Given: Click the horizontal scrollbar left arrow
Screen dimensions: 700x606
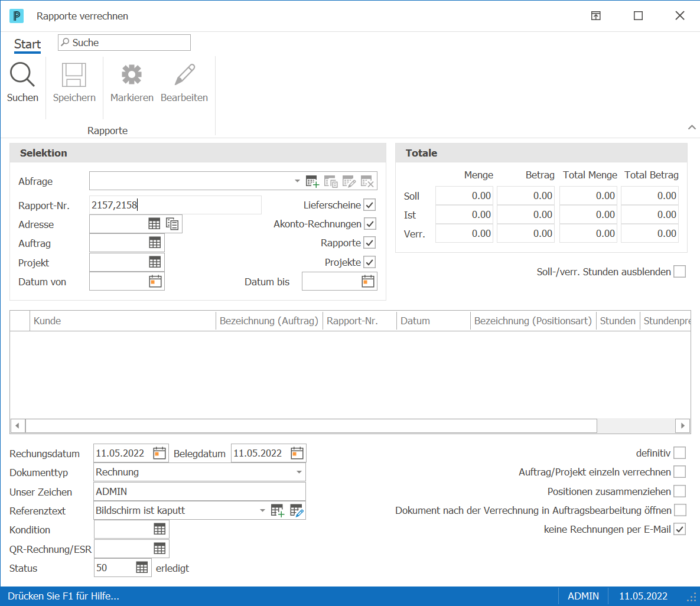Looking at the screenshot, I should [17, 426].
